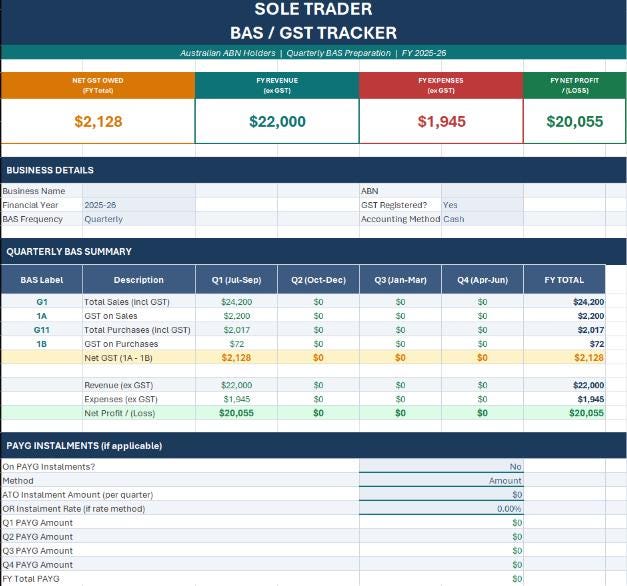Click Q1 Net GST value $2,128
The image size is (627, 586).
(x=236, y=358)
